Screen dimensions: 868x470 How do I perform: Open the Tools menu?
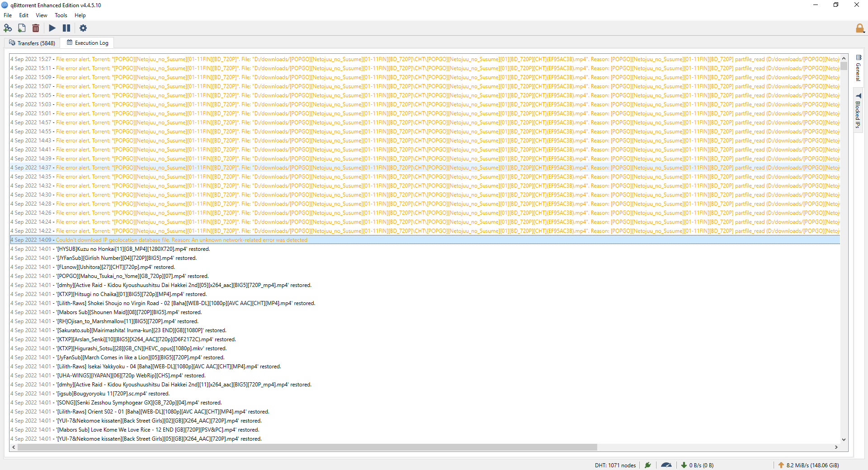61,15
